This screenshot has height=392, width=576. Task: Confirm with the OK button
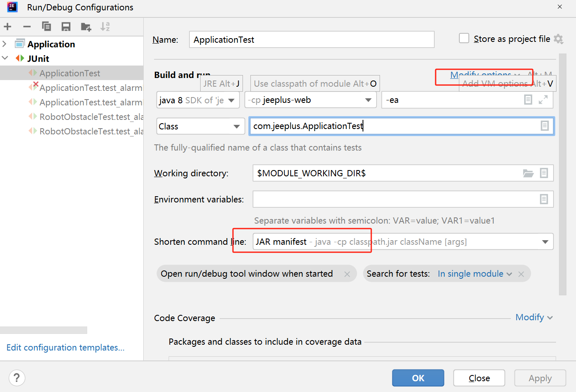pos(418,378)
